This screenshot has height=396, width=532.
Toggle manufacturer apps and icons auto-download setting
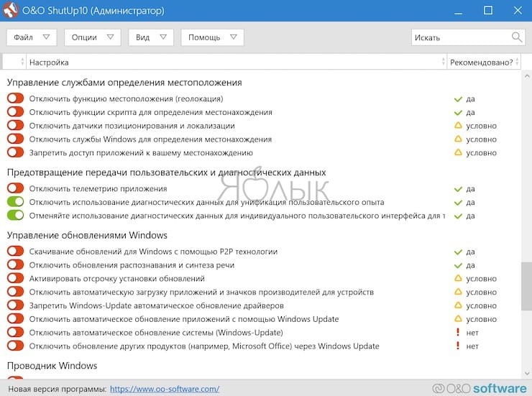16,292
